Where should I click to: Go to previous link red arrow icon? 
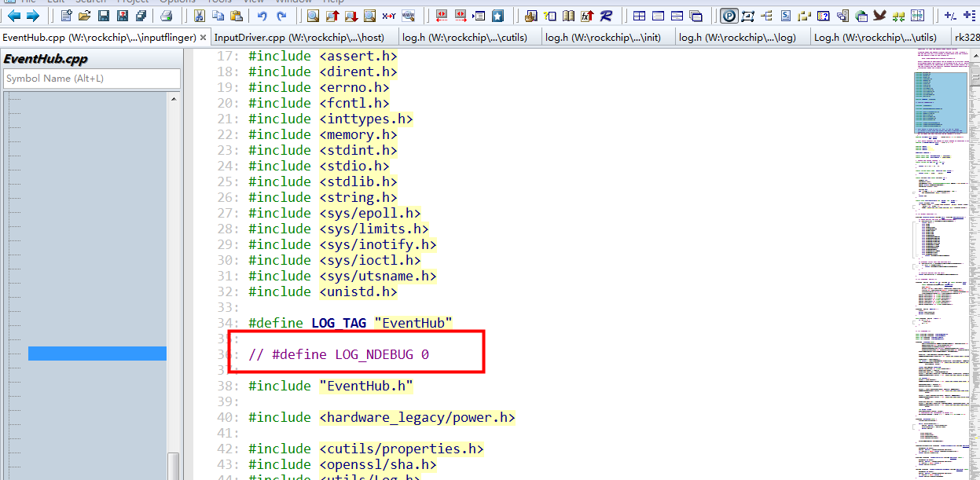coord(441,16)
